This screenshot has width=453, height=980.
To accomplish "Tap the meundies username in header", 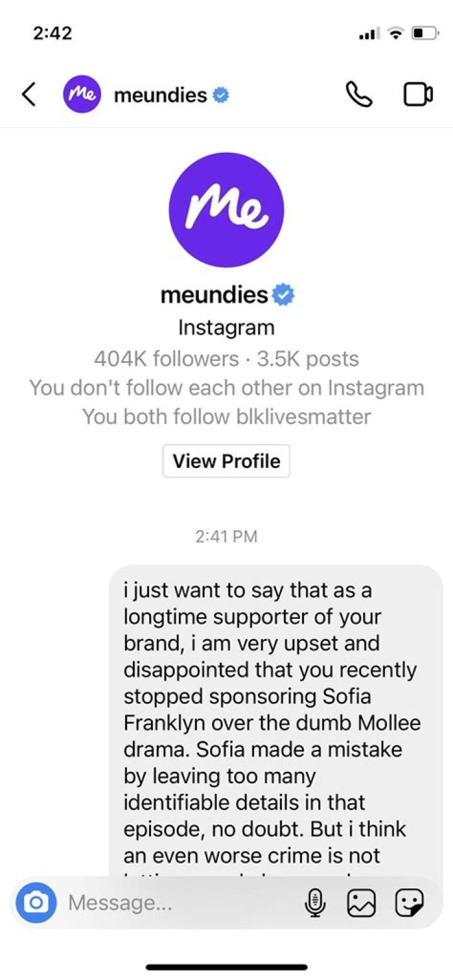I will pyautogui.click(x=160, y=96).
